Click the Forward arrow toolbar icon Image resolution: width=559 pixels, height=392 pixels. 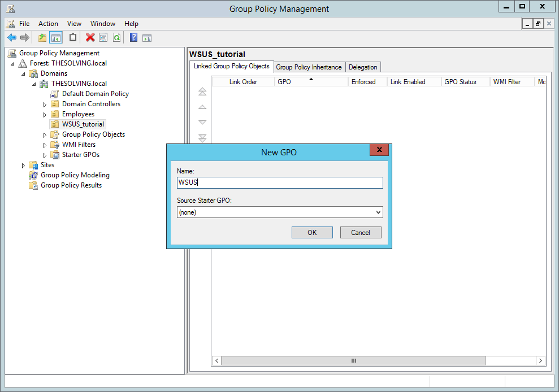click(25, 37)
